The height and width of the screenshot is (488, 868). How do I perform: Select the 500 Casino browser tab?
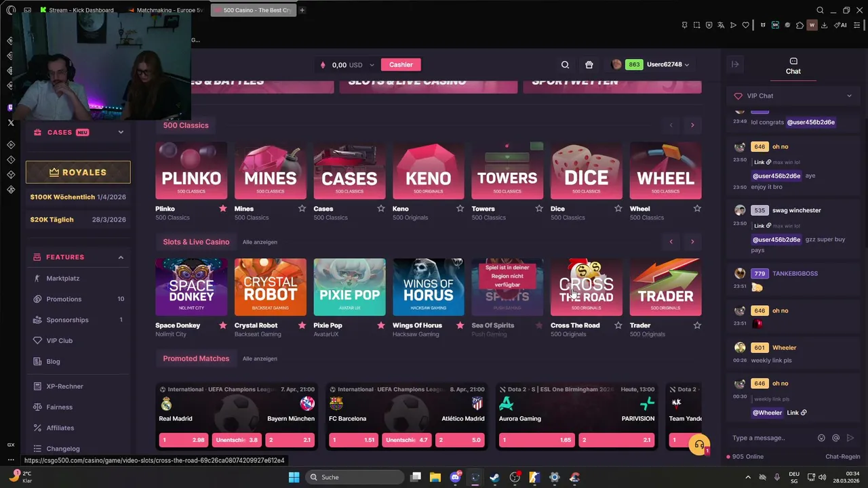click(x=252, y=10)
